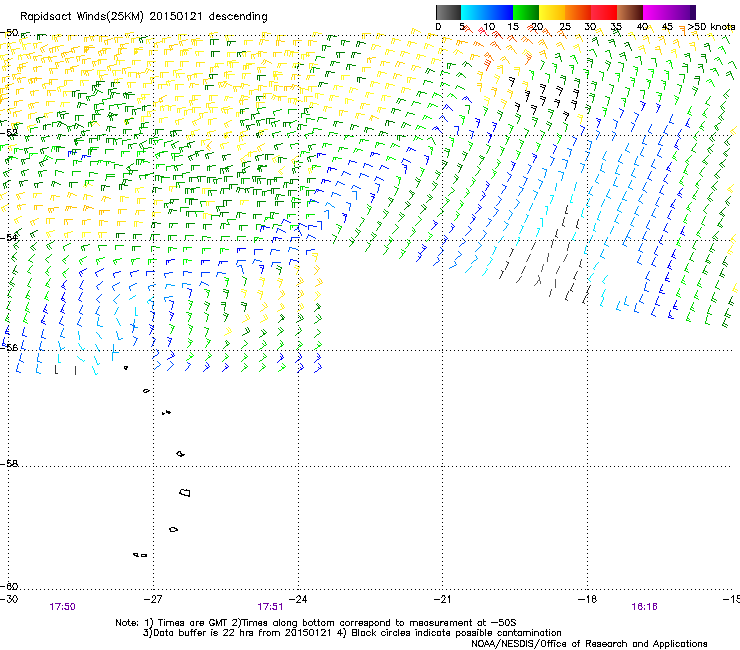Click the -24 longitude axis label
740x650 pixels.
pyautogui.click(x=298, y=599)
